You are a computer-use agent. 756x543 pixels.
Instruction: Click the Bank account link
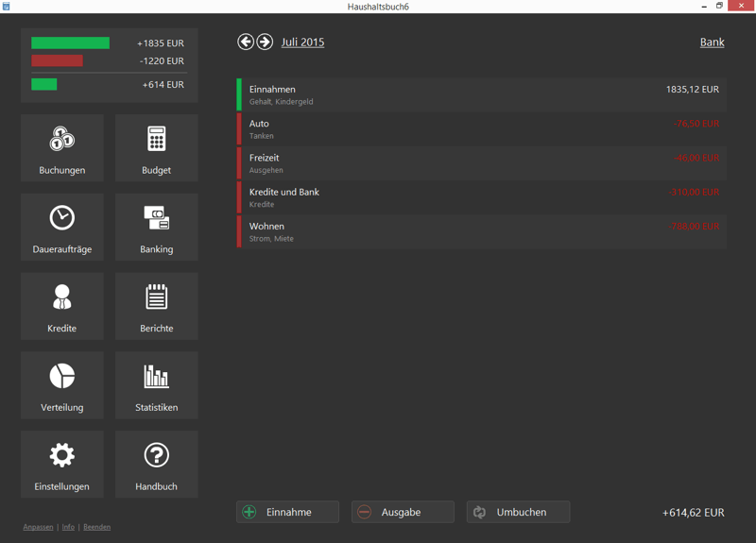pos(712,42)
